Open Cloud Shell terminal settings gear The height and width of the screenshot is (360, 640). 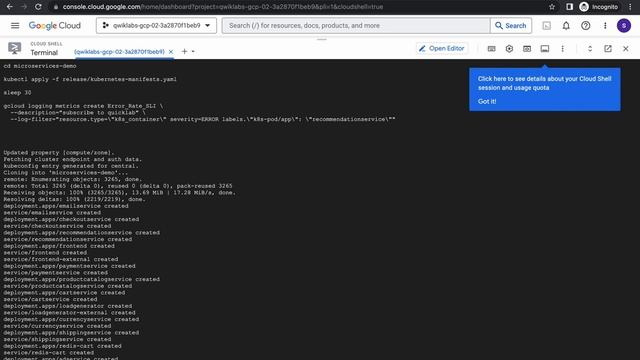509,49
